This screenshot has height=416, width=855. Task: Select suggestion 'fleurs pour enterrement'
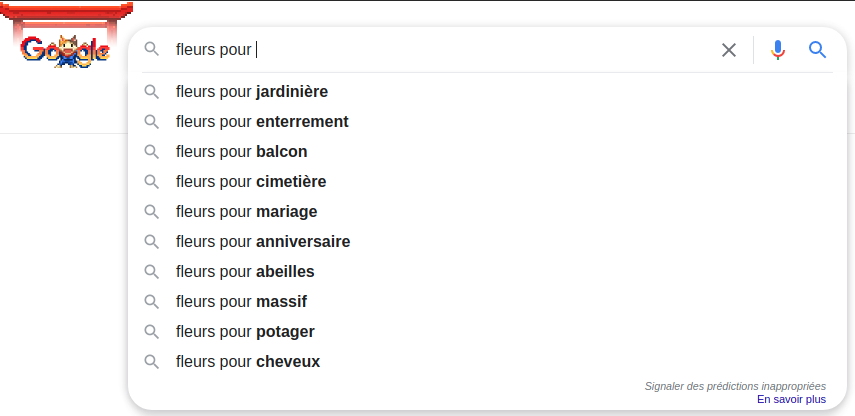tap(487, 122)
